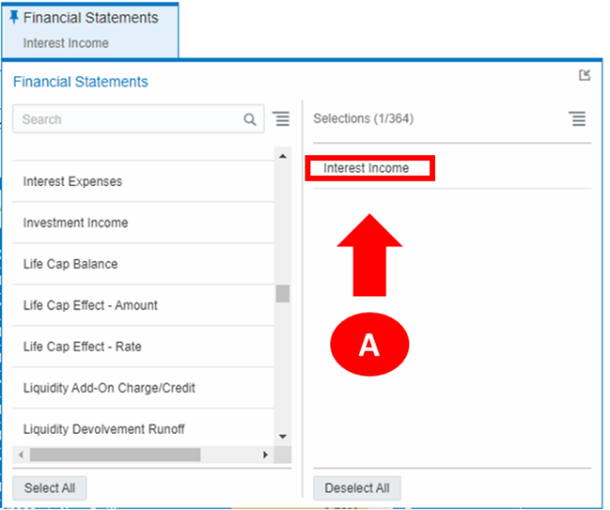Click the pin icon beside Financial Statements

coord(14,17)
